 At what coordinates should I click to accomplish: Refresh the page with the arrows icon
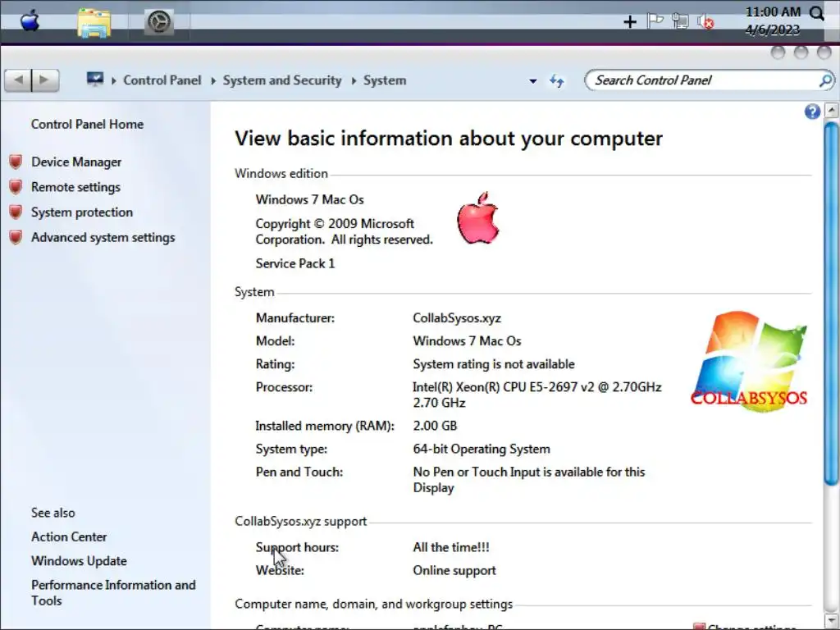coord(557,81)
